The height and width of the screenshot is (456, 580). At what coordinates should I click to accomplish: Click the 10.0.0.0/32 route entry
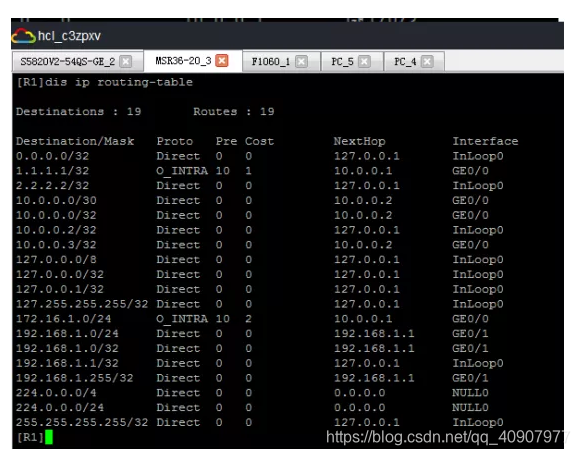pos(252,215)
